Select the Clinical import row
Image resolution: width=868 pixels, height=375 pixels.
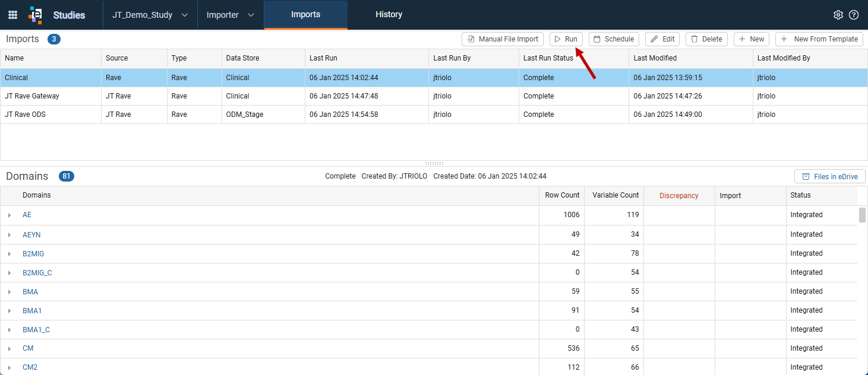tap(434, 78)
